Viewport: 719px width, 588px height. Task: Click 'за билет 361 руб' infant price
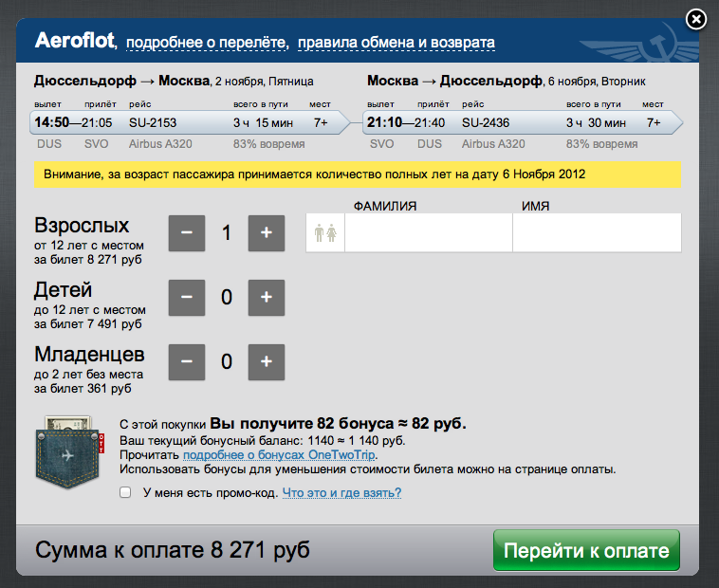(x=83, y=389)
